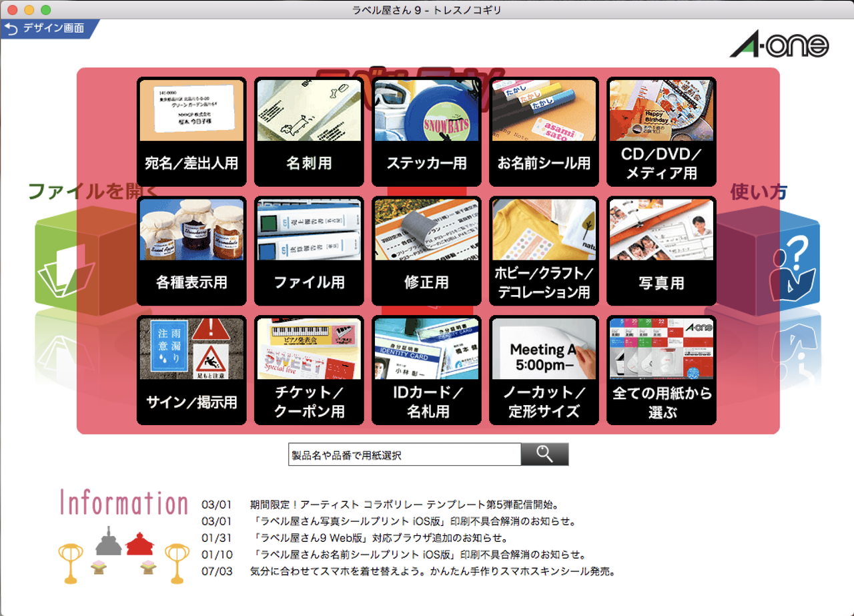Maximize window using green button
This screenshot has width=854, height=616.
coord(45,10)
